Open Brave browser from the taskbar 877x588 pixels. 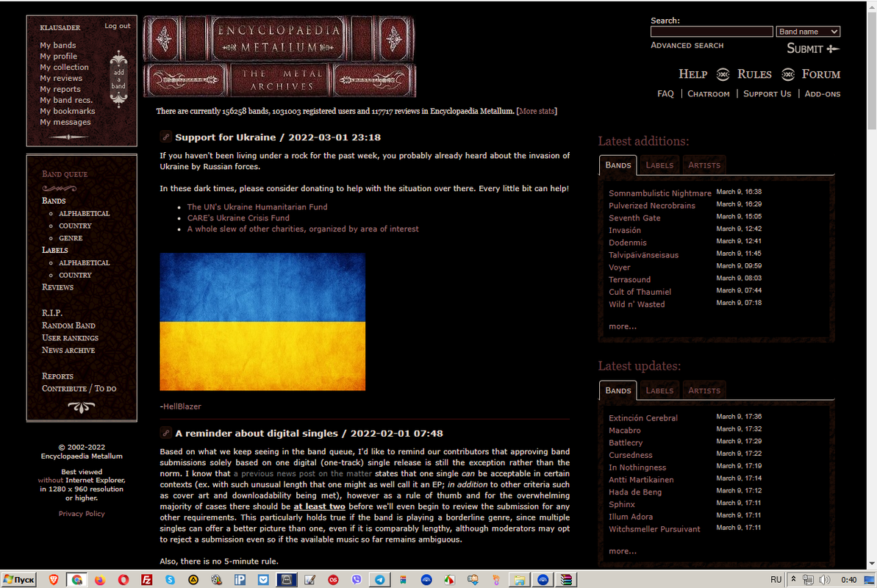(54, 580)
